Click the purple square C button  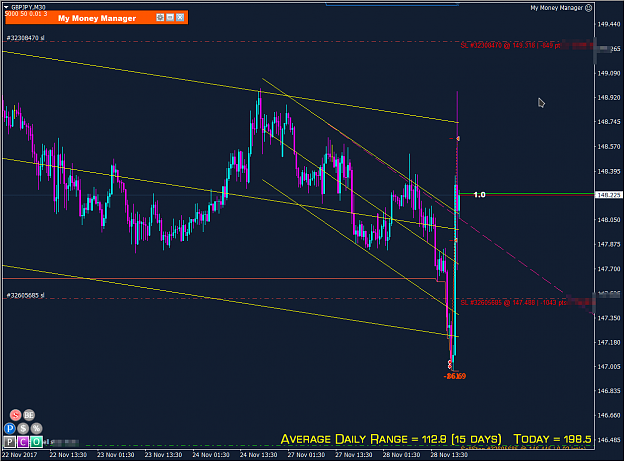pos(23,442)
